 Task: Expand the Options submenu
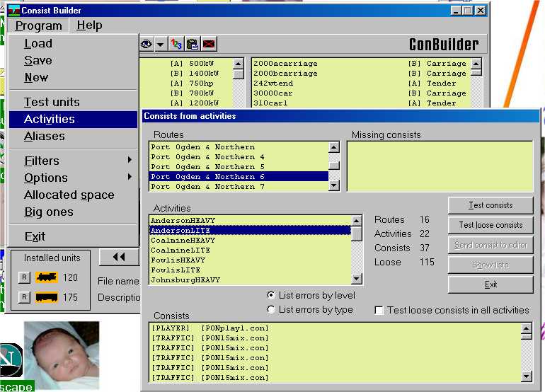coord(74,178)
